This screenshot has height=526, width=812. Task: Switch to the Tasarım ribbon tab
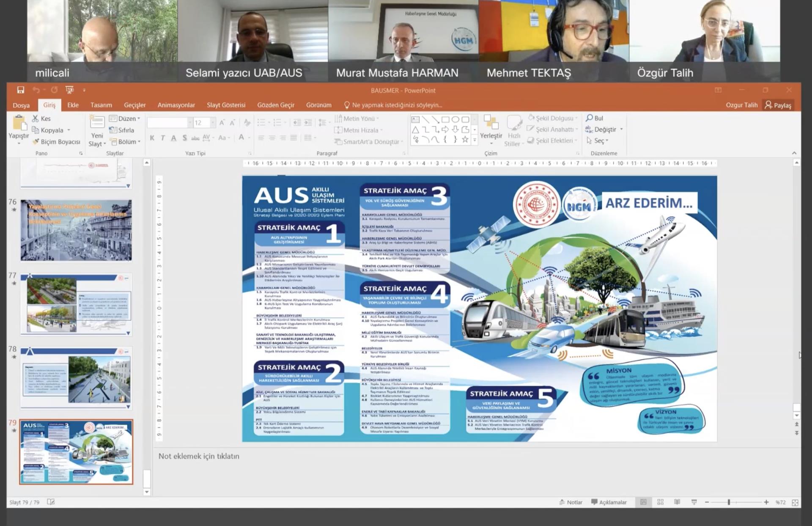[101, 105]
